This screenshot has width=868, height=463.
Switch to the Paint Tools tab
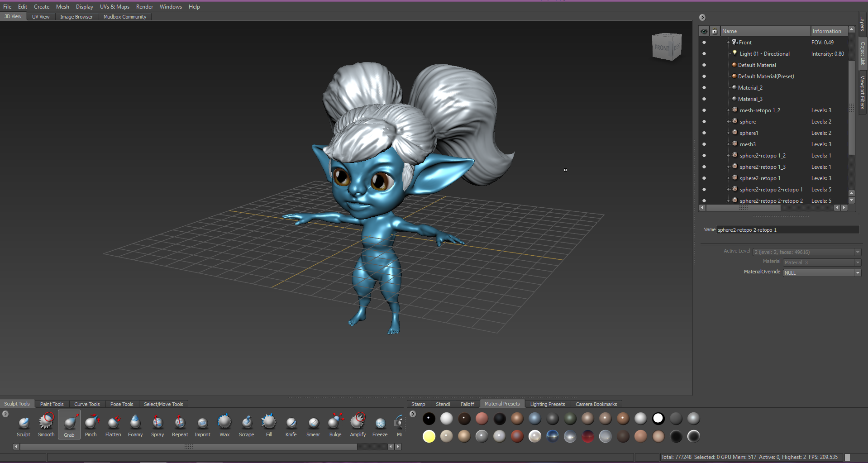[52, 404]
